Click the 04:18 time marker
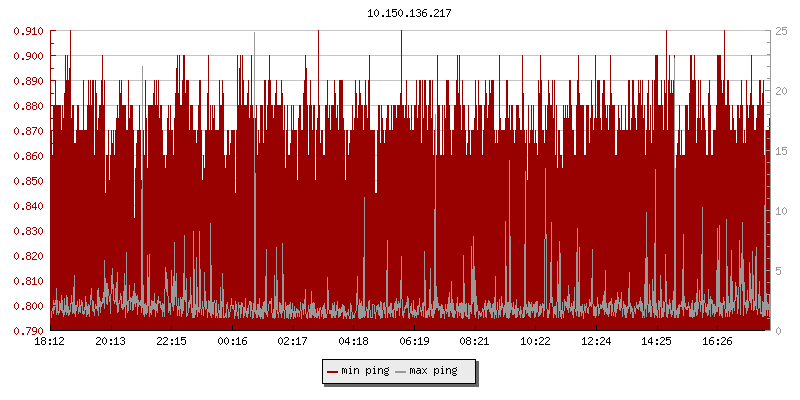The height and width of the screenshot is (400, 800). pos(353,342)
